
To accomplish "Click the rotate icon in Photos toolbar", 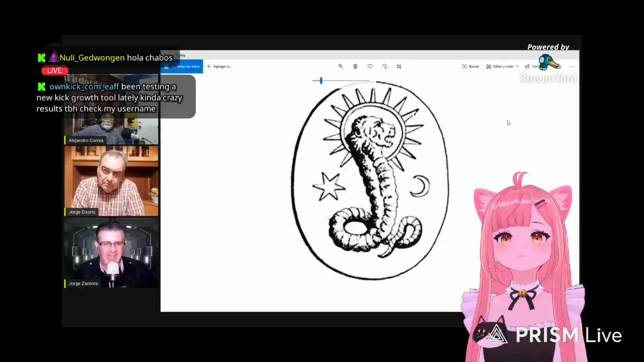I will pos(384,66).
